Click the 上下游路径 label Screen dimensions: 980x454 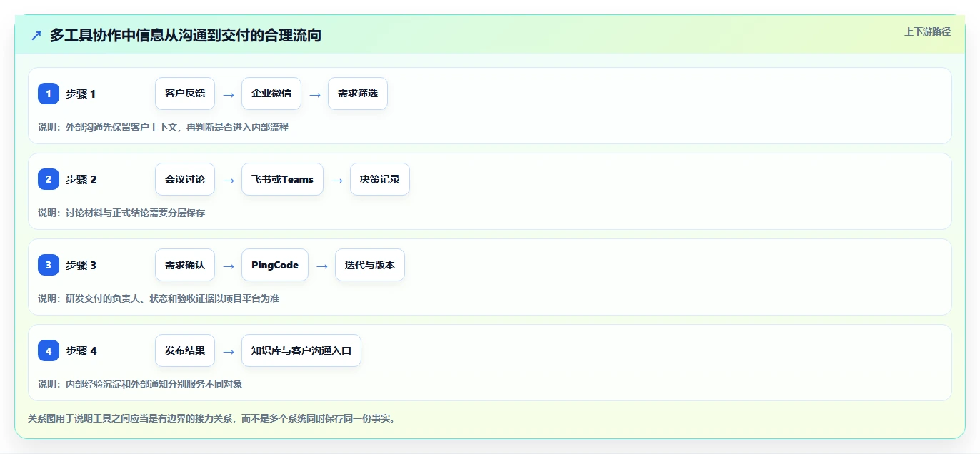[x=927, y=31]
